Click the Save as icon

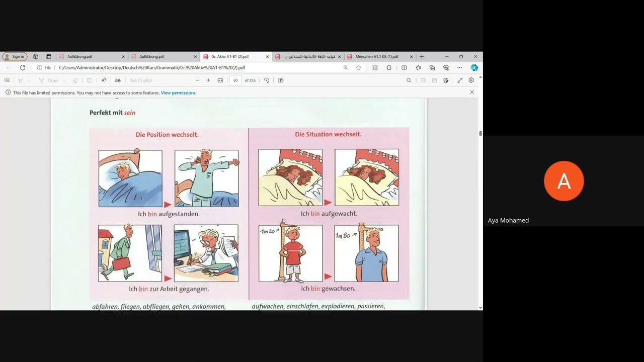[x=446, y=80]
